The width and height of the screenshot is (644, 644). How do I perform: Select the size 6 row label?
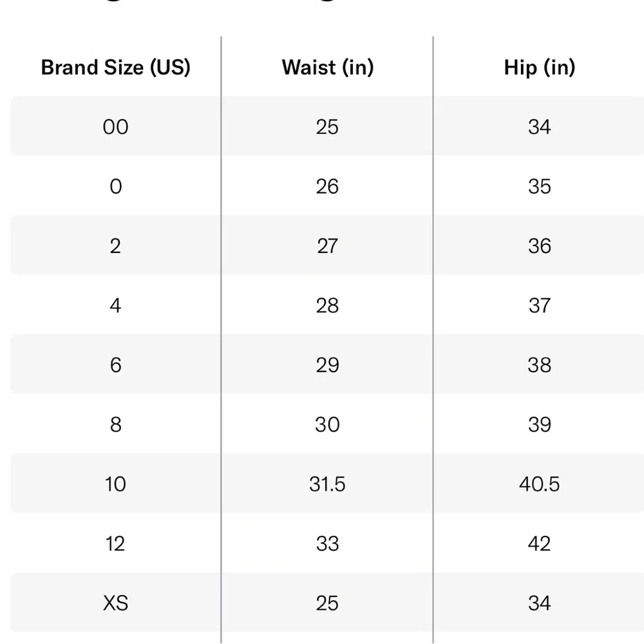click(115, 365)
